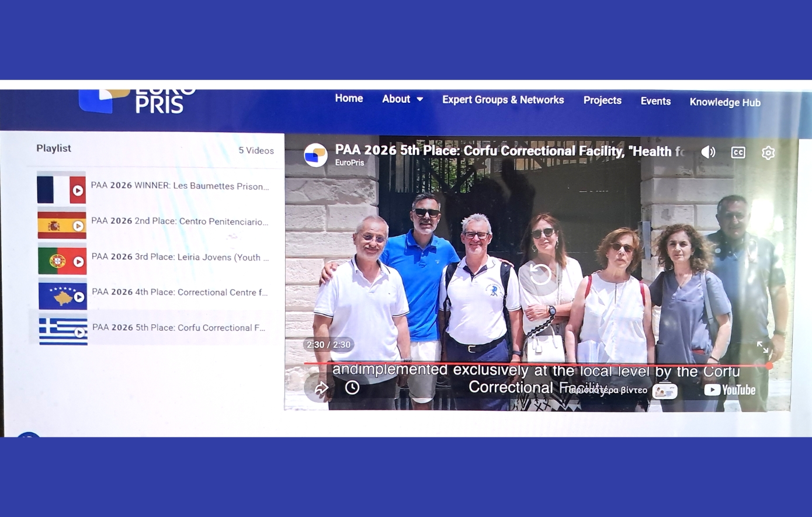Share the video with the arrow icon
The height and width of the screenshot is (517, 812).
pyautogui.click(x=321, y=388)
